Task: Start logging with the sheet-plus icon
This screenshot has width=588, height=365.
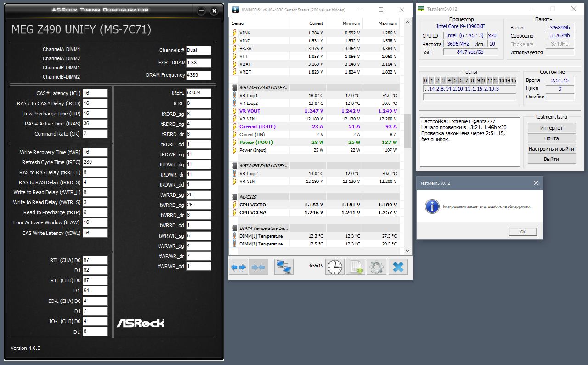Action: point(356,267)
